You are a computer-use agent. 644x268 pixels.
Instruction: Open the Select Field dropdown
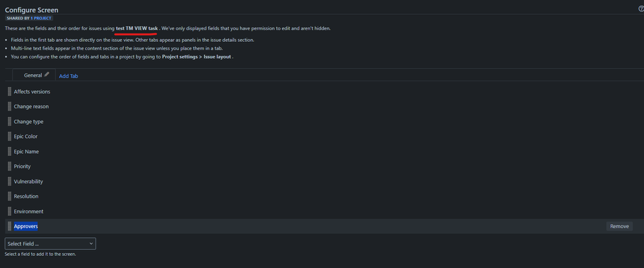tap(50, 244)
